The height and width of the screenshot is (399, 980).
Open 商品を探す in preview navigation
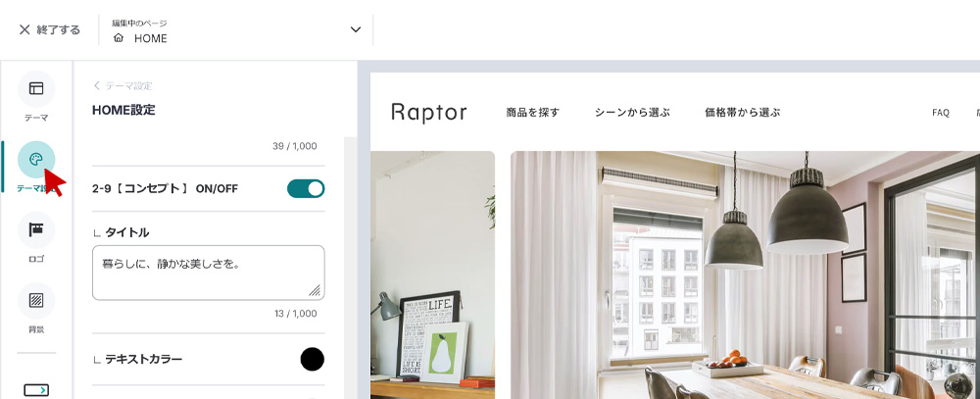532,113
